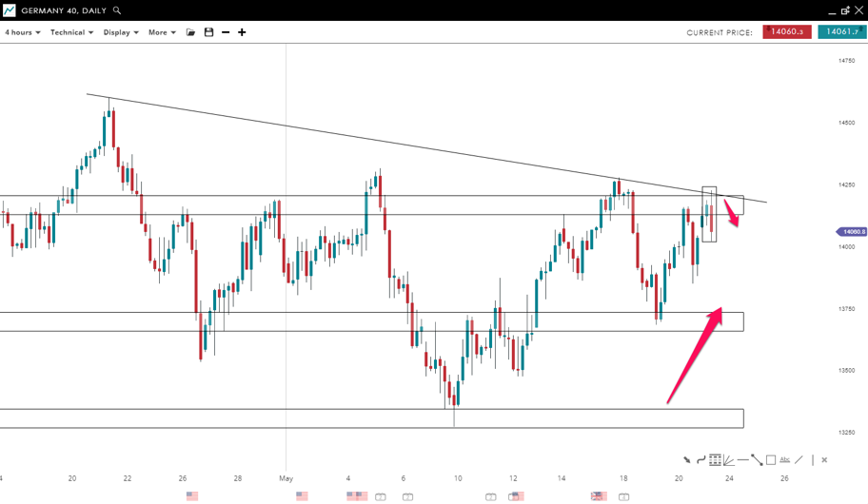Select the horizontal line tool
This screenshot has width=868, height=504.
point(742,460)
